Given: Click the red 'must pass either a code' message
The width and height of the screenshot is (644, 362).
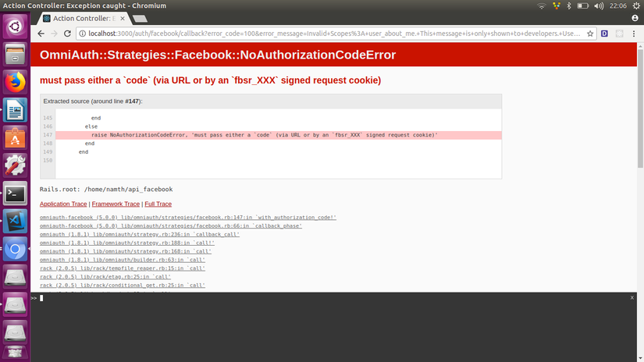Looking at the screenshot, I should tap(210, 80).
